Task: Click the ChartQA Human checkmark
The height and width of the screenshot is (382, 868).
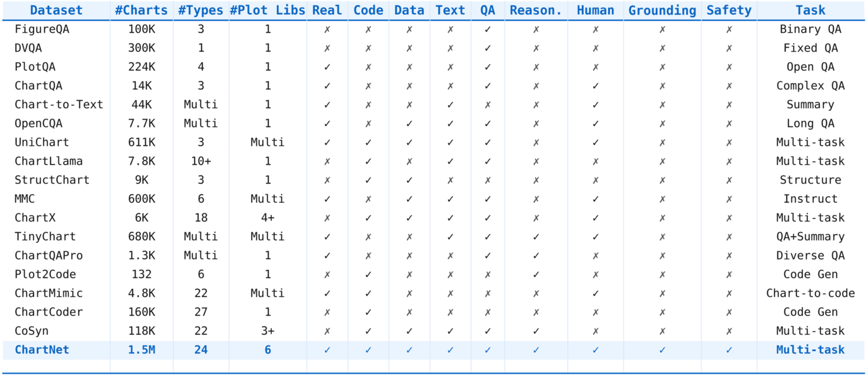Action: tap(596, 86)
